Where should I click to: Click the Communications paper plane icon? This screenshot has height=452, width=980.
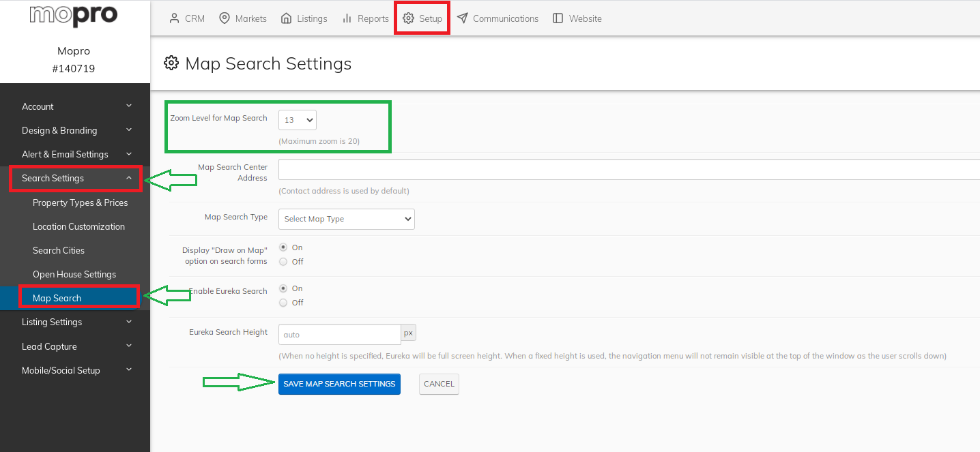462,18
